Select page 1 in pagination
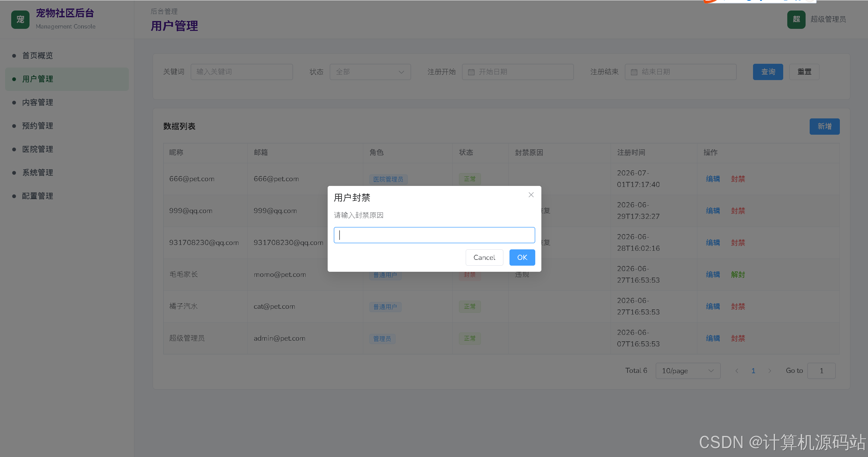The image size is (868, 457). (x=753, y=371)
